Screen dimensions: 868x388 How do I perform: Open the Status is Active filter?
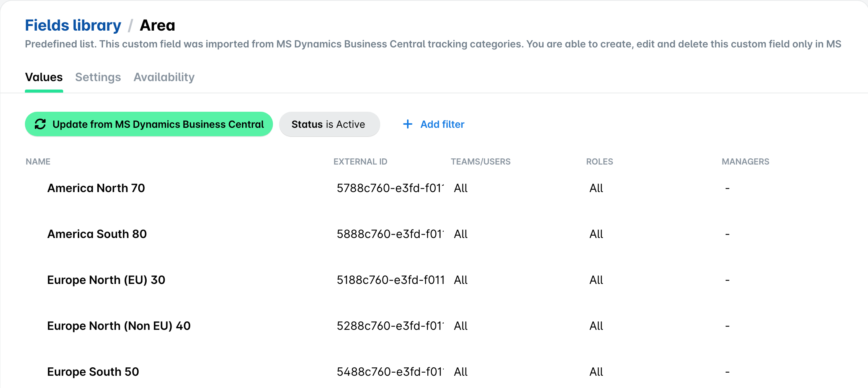[x=330, y=124]
